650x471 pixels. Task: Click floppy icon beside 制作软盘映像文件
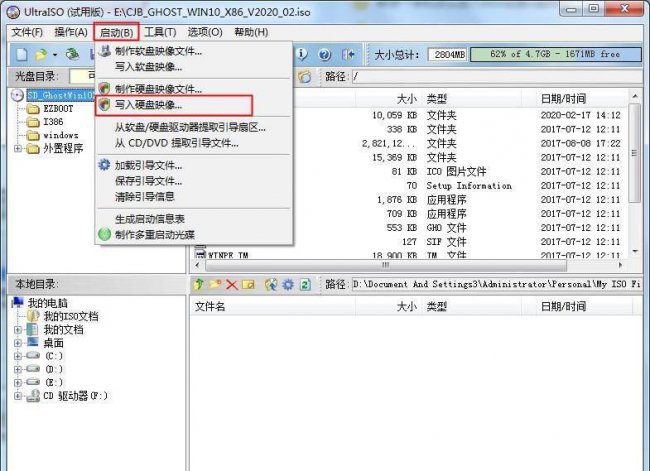105,51
